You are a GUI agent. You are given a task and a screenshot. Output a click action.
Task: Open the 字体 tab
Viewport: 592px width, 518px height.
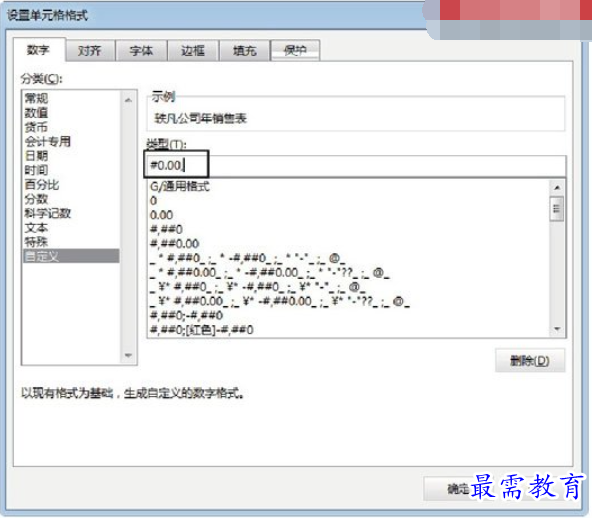(141, 51)
